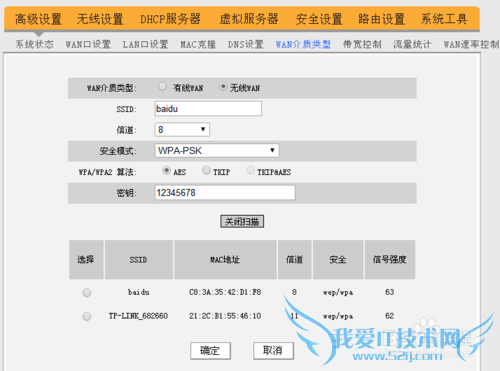Go to the 安全设置 tab
Image resolution: width=500 pixels, height=371 pixels.
pyautogui.click(x=319, y=19)
